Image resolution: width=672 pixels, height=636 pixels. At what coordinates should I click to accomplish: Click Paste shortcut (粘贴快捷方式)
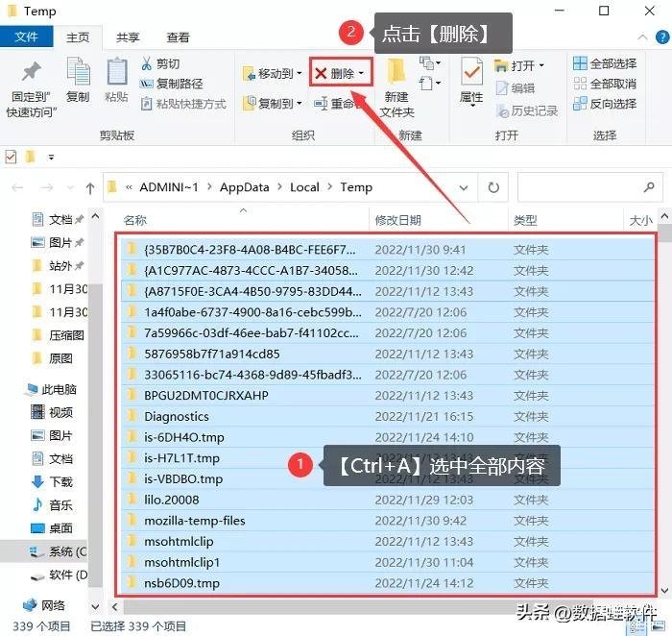[x=183, y=104]
